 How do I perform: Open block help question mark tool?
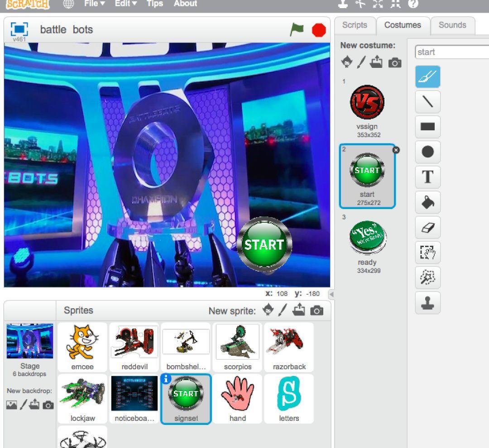[x=413, y=4]
